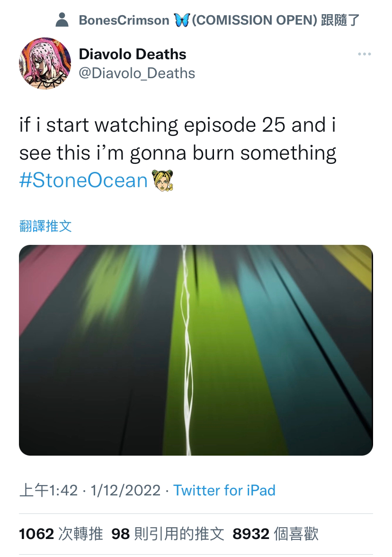
Task: Open the attached colorful stripes image
Action: pos(196,350)
